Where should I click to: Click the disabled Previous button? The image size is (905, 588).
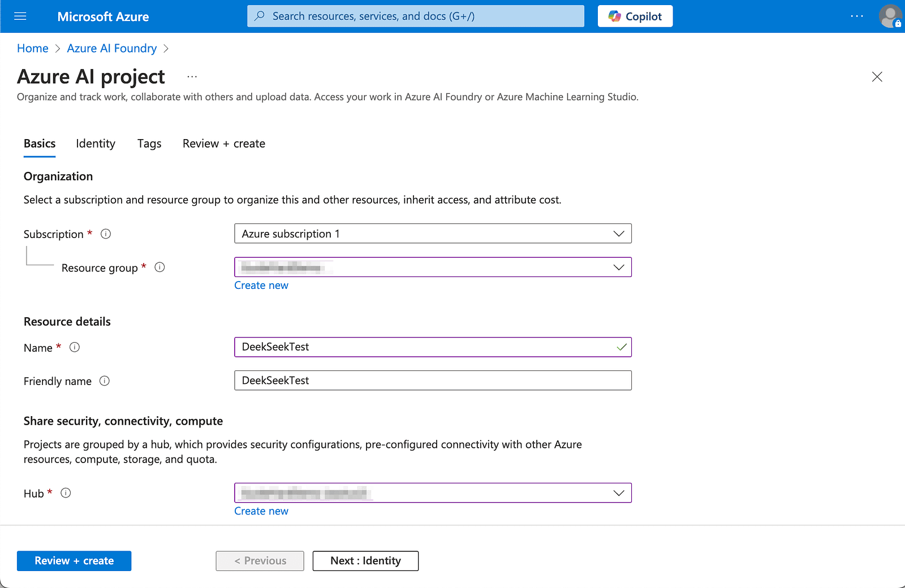(x=260, y=561)
